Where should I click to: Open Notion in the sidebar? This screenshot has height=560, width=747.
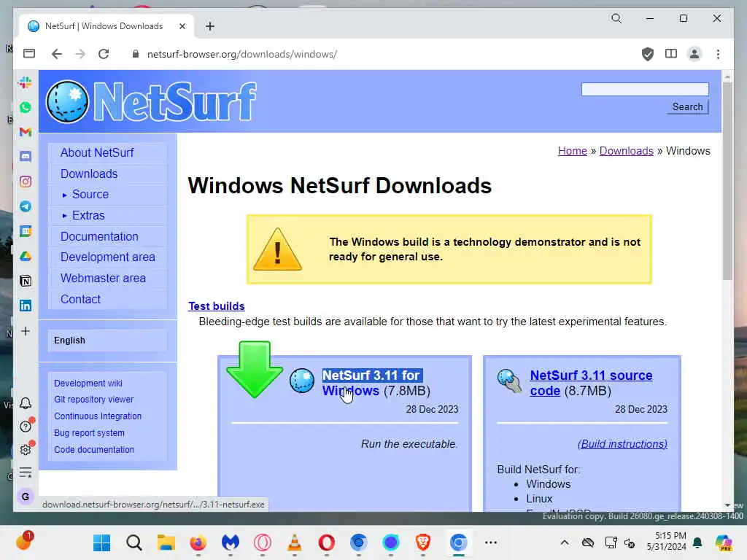26,281
